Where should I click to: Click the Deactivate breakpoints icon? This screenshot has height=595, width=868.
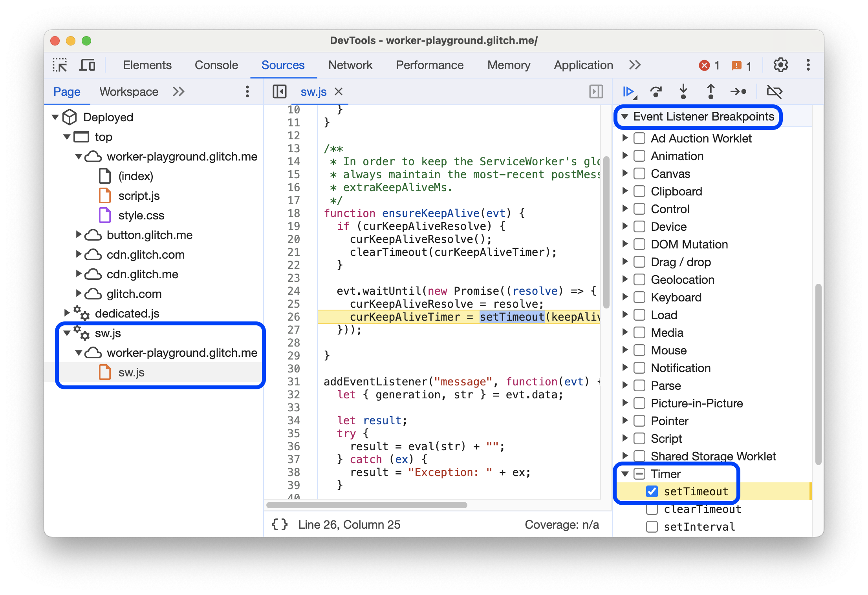pyautogui.click(x=776, y=92)
